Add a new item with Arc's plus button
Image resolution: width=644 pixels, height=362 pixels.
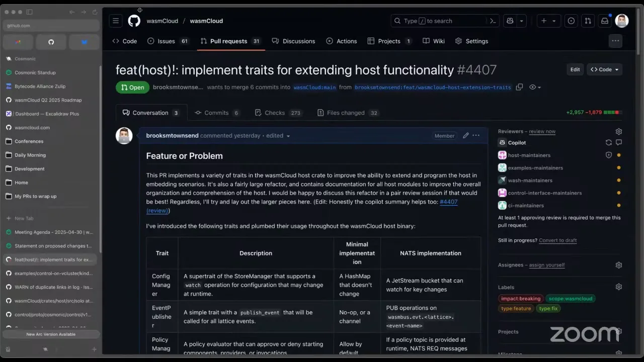pyautogui.click(x=94, y=349)
